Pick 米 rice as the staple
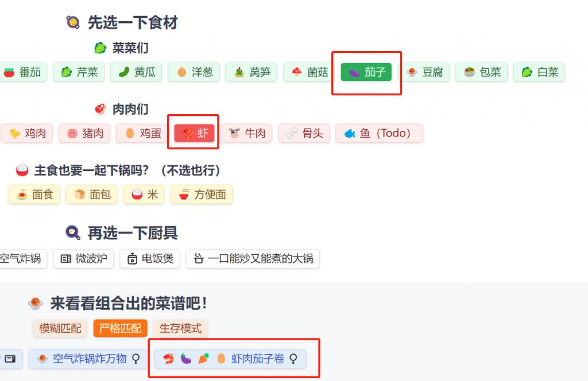This screenshot has height=381, width=588. [144, 195]
